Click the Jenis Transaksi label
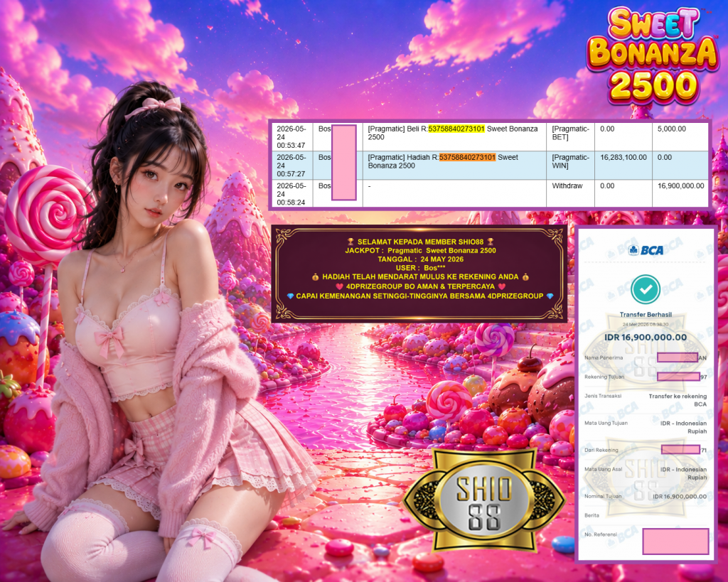 click(x=603, y=396)
